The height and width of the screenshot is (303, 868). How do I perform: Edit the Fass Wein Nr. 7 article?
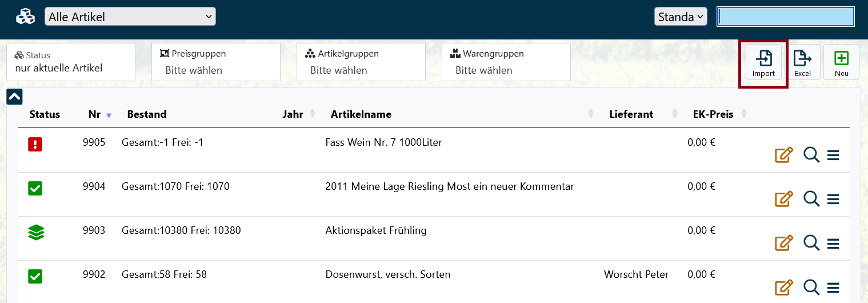point(783,155)
